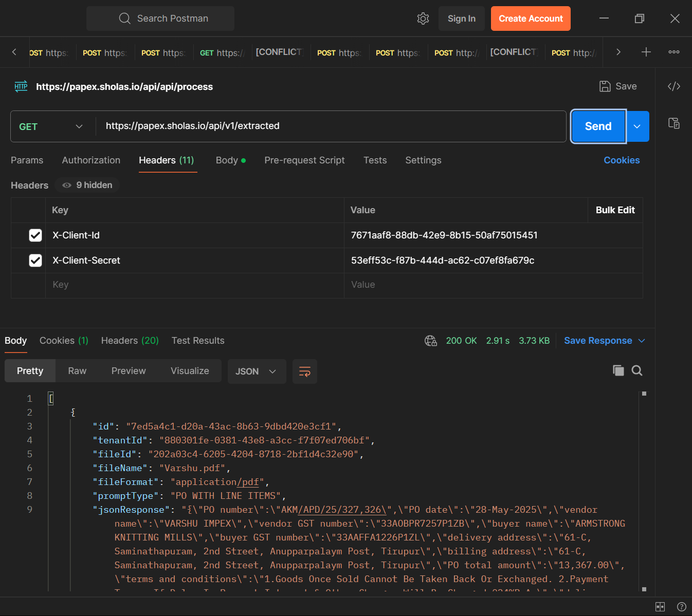Click the Create Account button
This screenshot has height=616, width=692.
click(531, 18)
